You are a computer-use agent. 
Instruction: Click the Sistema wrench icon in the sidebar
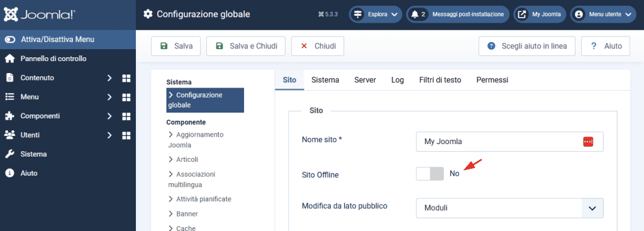[9, 154]
